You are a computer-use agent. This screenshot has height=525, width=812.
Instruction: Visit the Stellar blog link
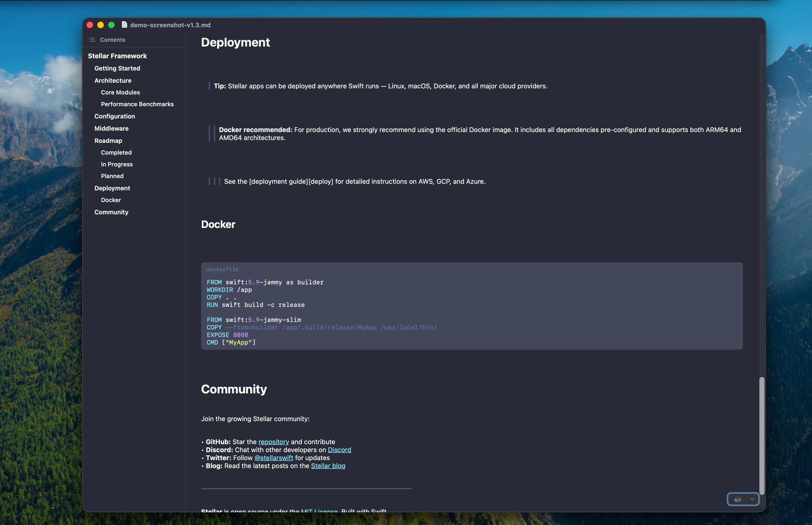(328, 466)
